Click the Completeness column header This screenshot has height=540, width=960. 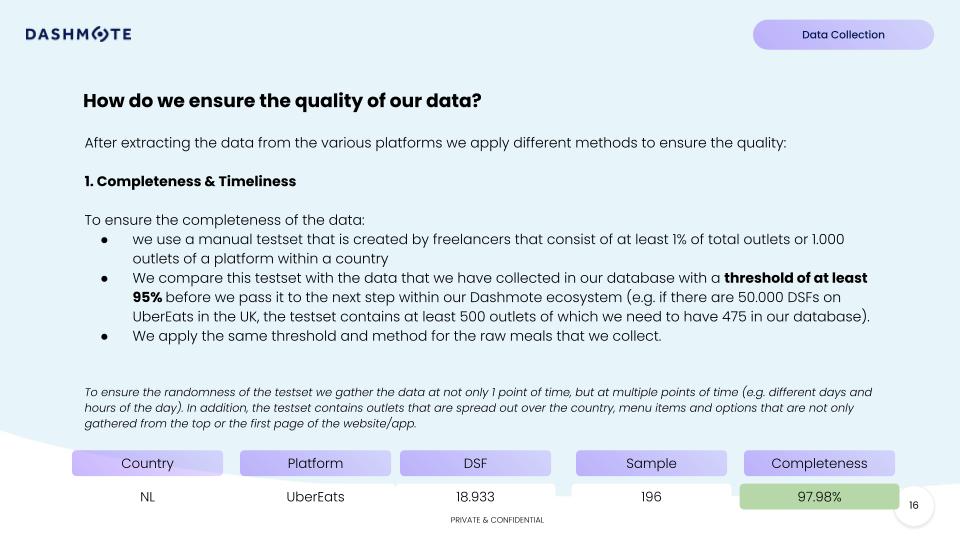click(819, 463)
